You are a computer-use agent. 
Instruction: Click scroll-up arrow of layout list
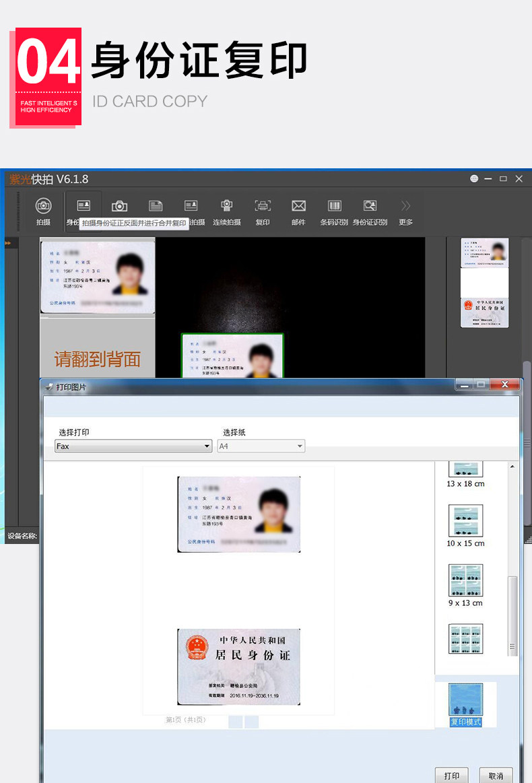click(x=512, y=467)
